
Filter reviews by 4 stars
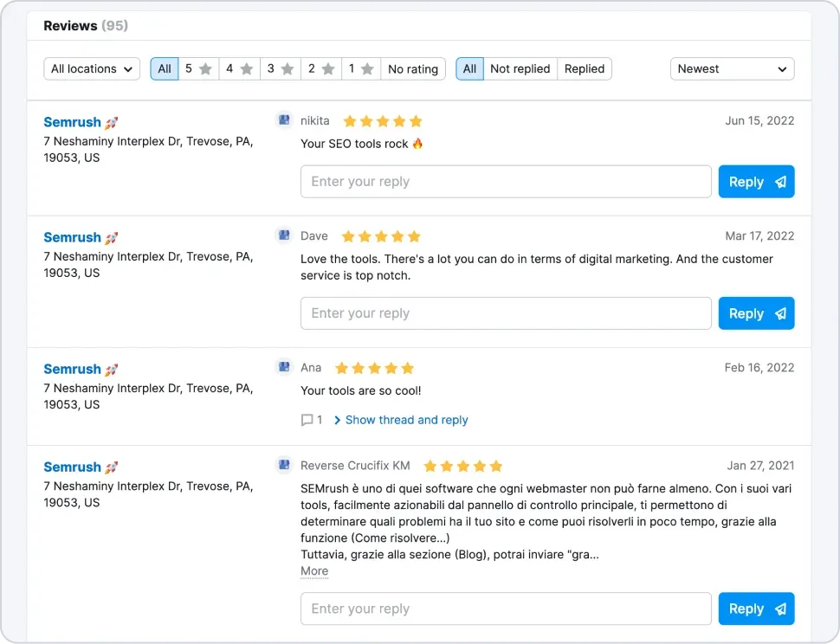(x=240, y=69)
